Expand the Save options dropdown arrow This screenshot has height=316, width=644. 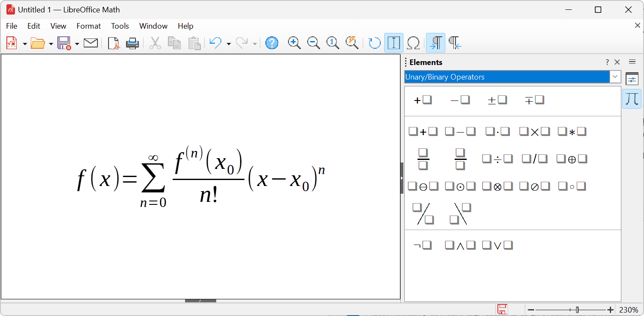click(77, 44)
